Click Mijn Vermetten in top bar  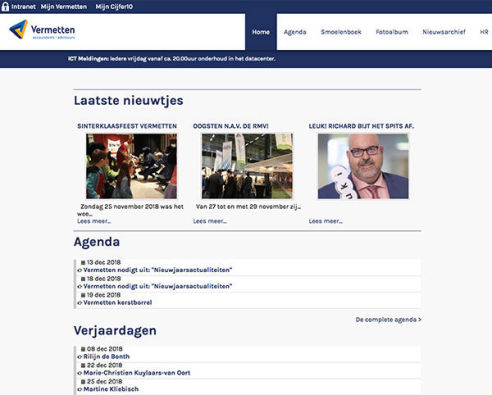64,7
